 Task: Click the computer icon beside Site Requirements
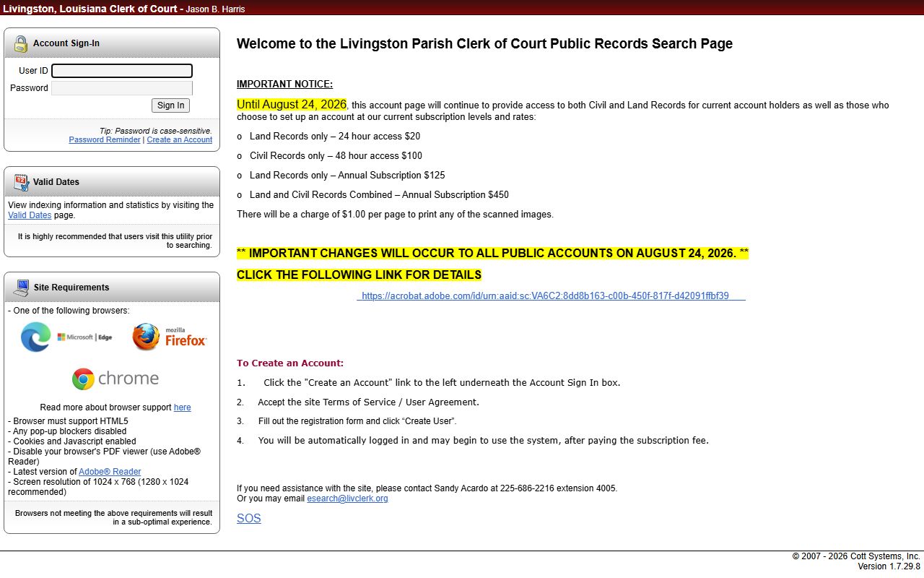[x=22, y=288]
